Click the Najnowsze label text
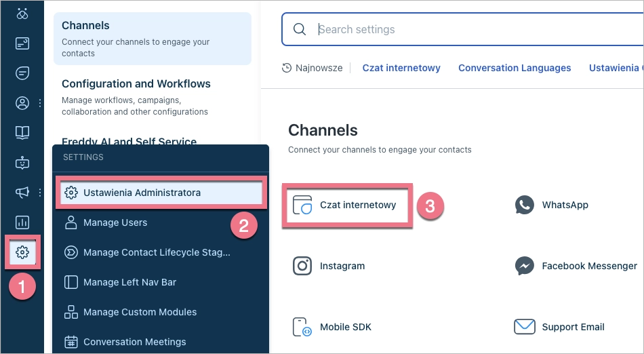This screenshot has height=354, width=644. pyautogui.click(x=319, y=68)
